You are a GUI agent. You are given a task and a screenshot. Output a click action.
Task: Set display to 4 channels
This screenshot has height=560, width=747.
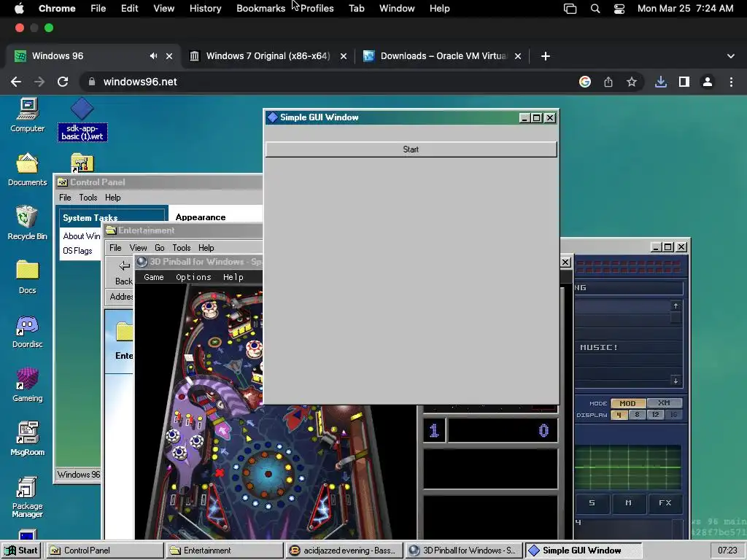(619, 415)
